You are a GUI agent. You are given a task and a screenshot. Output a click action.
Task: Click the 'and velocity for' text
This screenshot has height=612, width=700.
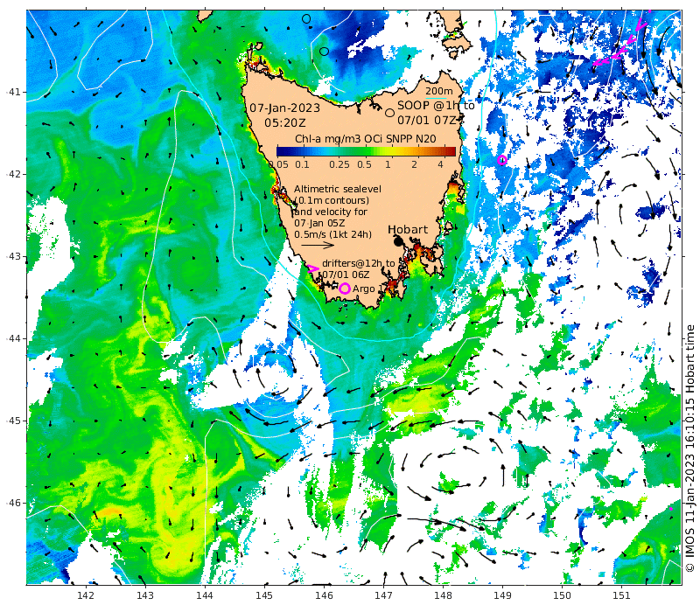click(331, 212)
